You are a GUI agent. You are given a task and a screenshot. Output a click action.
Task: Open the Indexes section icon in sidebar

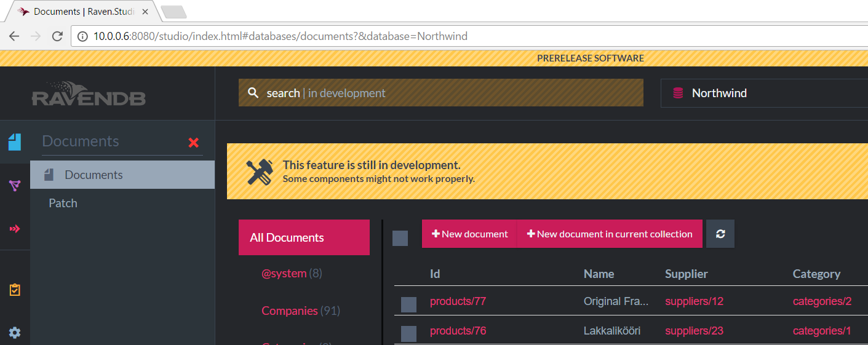click(15, 185)
